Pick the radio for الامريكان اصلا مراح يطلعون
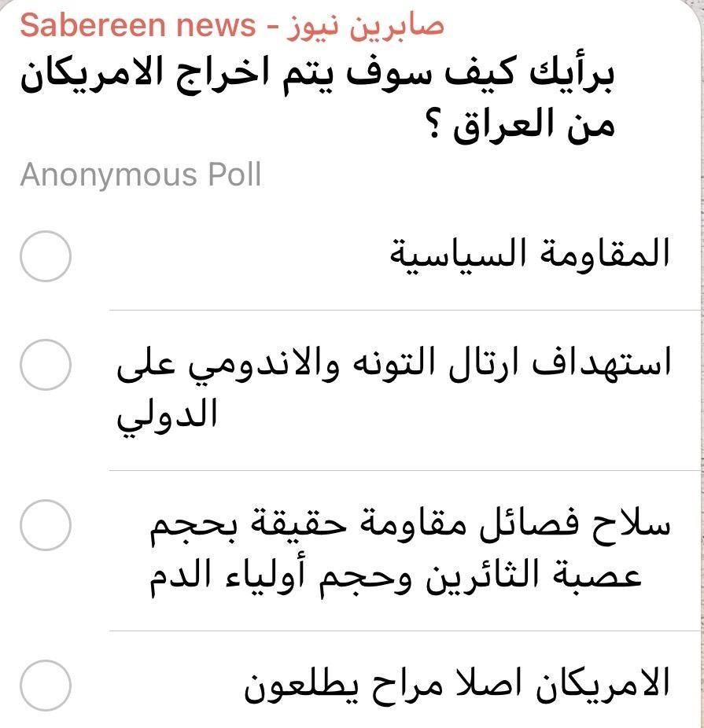704x728 pixels. (45, 686)
